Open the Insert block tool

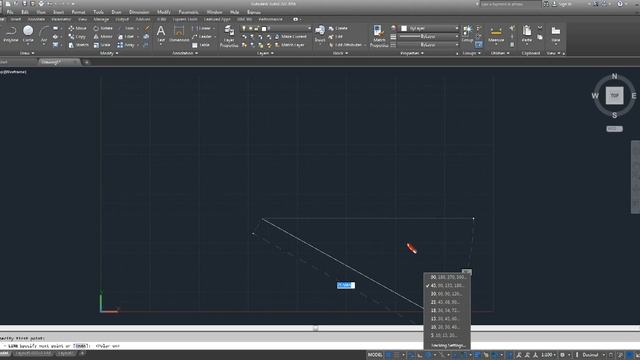[x=320, y=34]
